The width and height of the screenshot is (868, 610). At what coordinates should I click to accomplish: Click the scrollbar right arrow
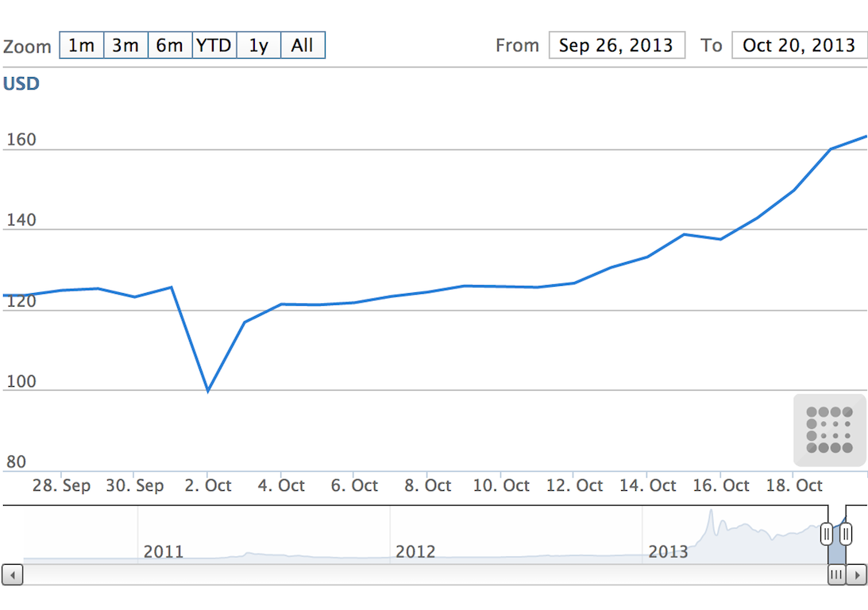point(856,574)
